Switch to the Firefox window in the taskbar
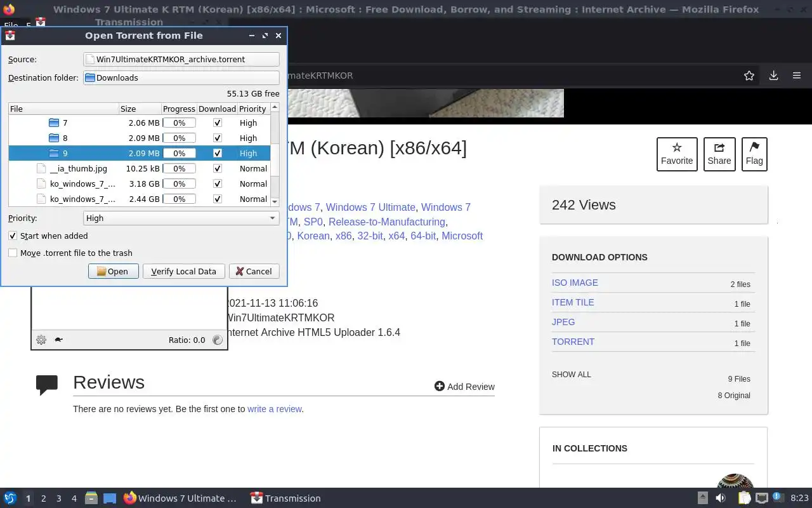Screen dimensions: 812x508 pos(181,498)
